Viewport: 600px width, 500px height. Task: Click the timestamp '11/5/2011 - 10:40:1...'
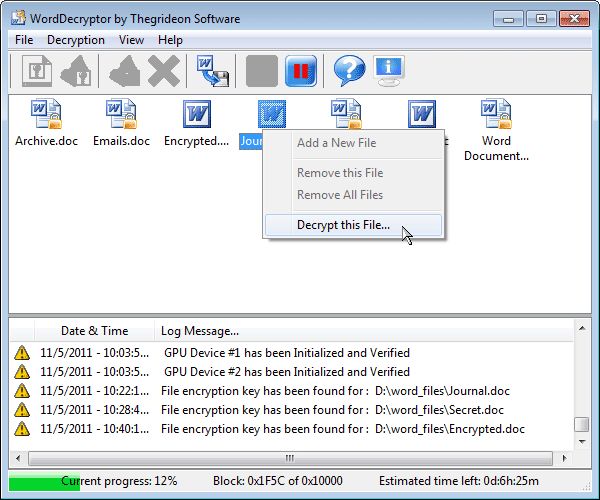click(95, 429)
